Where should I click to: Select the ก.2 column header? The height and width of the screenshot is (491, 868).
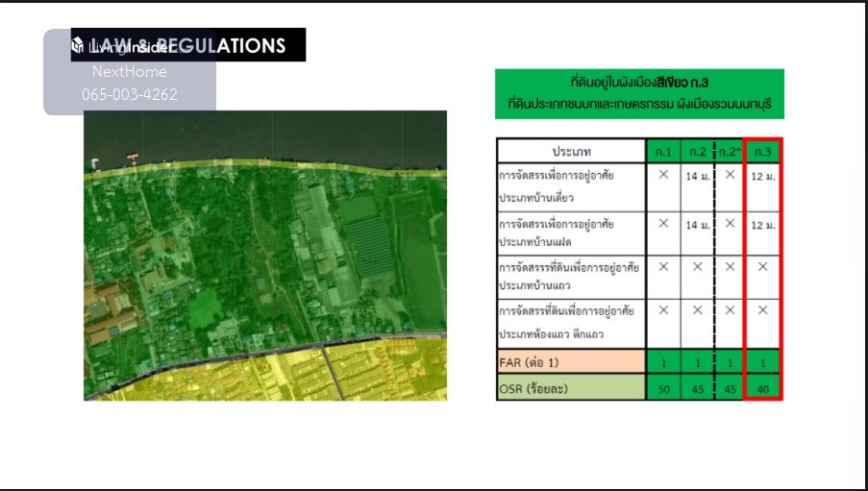698,152
